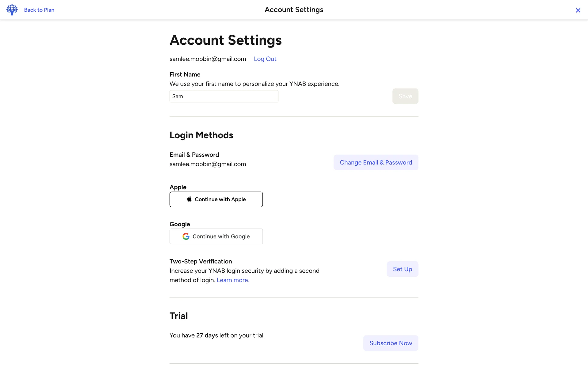
Task: Open Change Email & Password
Action: click(376, 163)
